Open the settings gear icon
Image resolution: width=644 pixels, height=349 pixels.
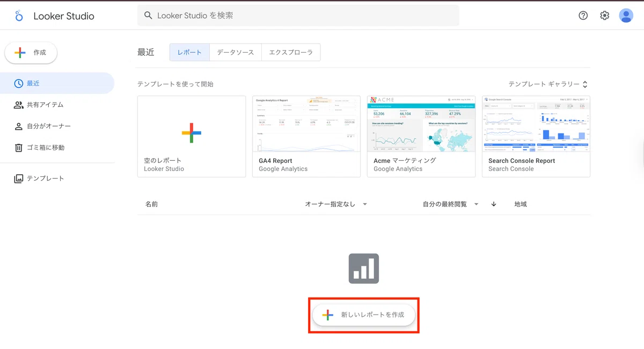pyautogui.click(x=605, y=16)
